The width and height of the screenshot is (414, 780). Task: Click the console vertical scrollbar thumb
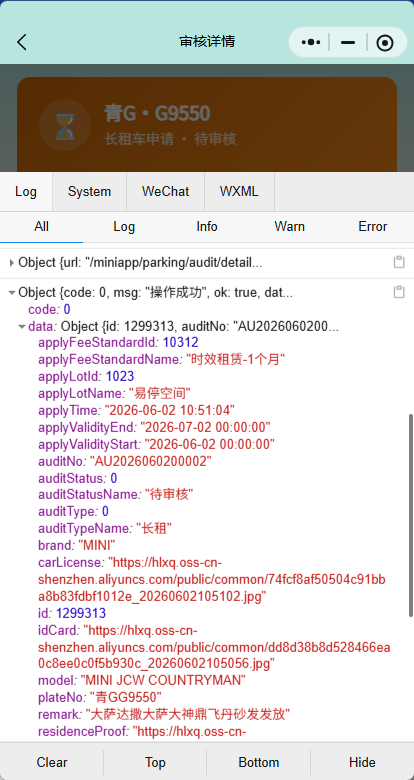tap(411, 515)
